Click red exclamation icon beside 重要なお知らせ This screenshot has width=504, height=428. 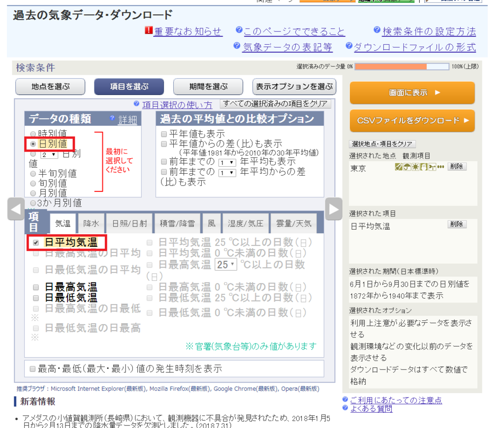point(149,30)
